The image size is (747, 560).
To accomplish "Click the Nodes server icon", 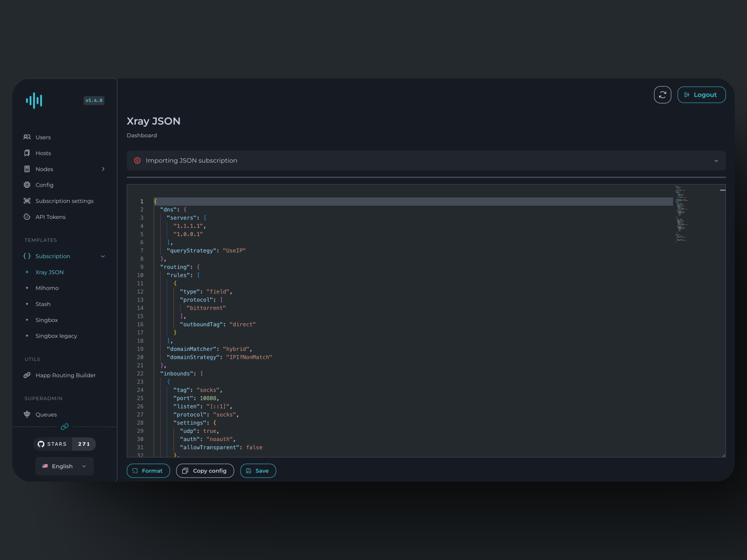I will point(27,169).
